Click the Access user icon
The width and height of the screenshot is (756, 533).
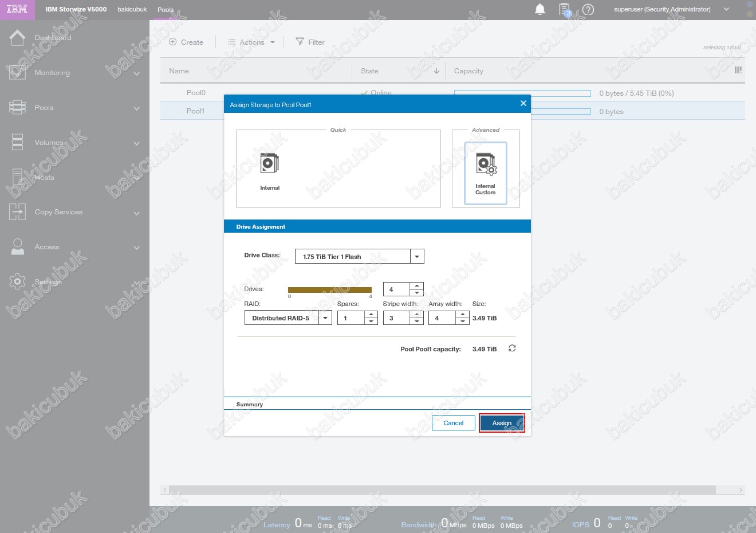17,247
